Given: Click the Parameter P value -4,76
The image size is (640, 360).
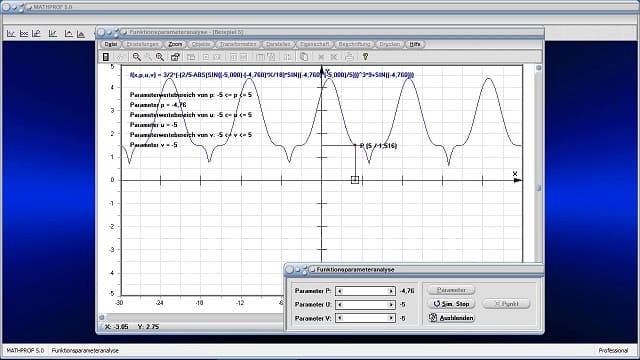Looking at the screenshot, I should (x=407, y=291).
